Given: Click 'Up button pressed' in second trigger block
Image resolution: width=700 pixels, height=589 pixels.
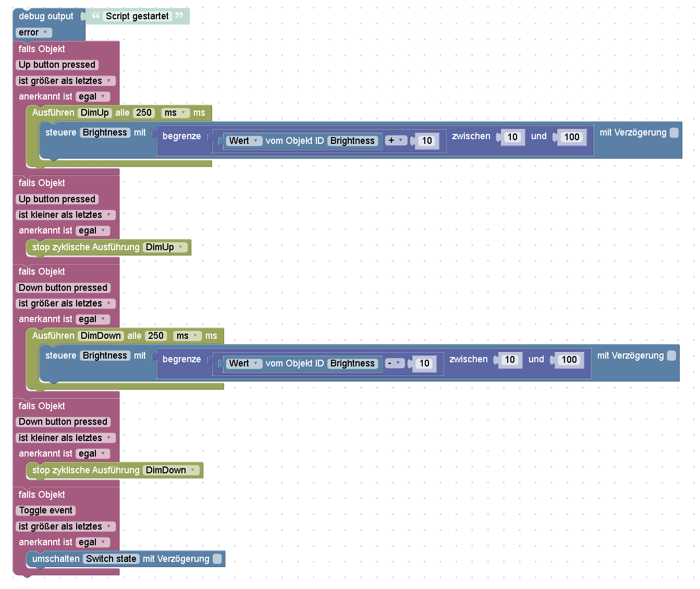Looking at the screenshot, I should 57,199.
